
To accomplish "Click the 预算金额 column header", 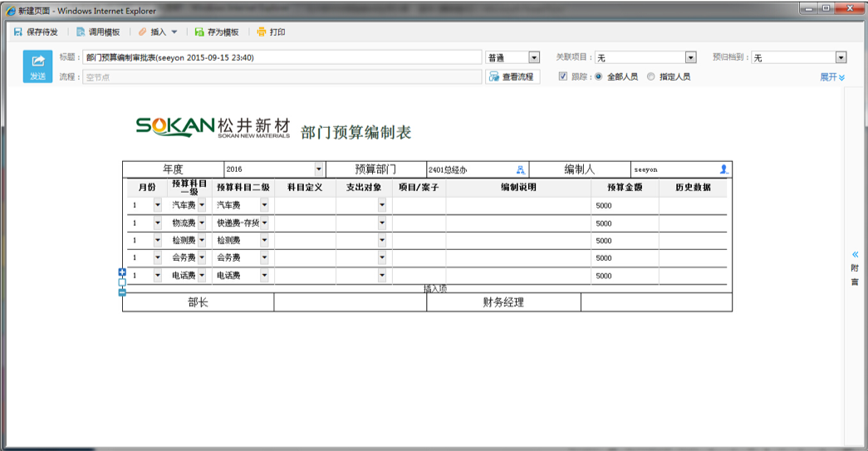I will click(x=625, y=187).
